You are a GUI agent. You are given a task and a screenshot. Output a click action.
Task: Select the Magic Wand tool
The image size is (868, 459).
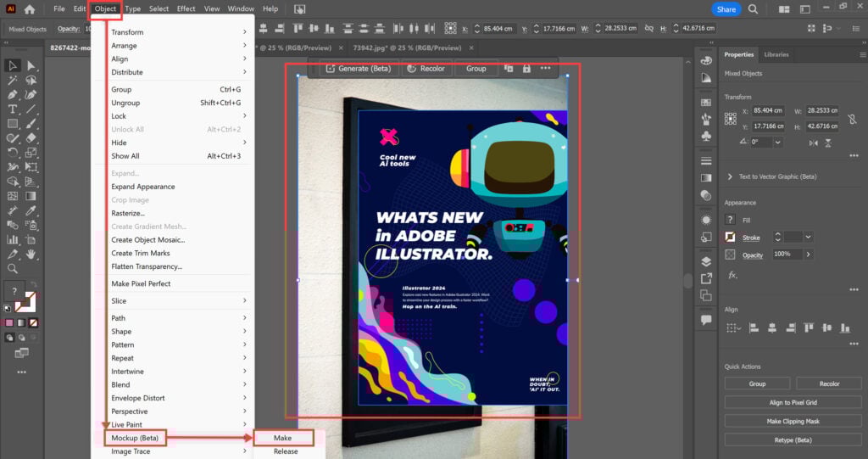(x=12, y=81)
